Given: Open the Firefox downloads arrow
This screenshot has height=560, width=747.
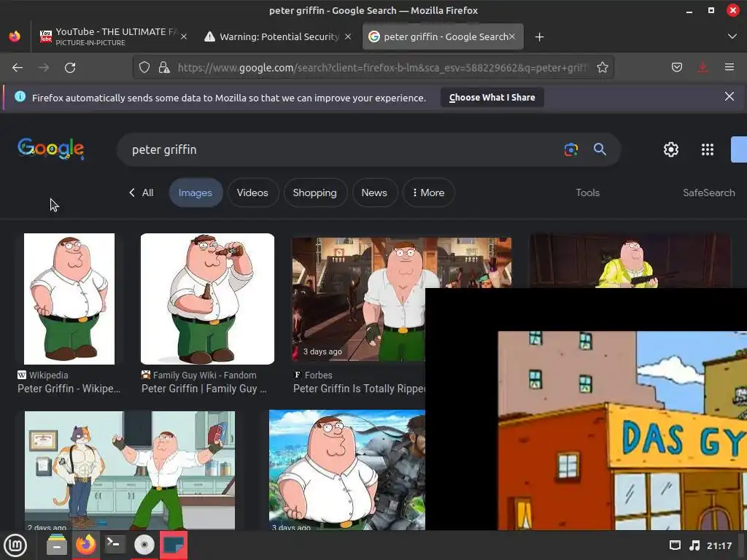Looking at the screenshot, I should (703, 68).
